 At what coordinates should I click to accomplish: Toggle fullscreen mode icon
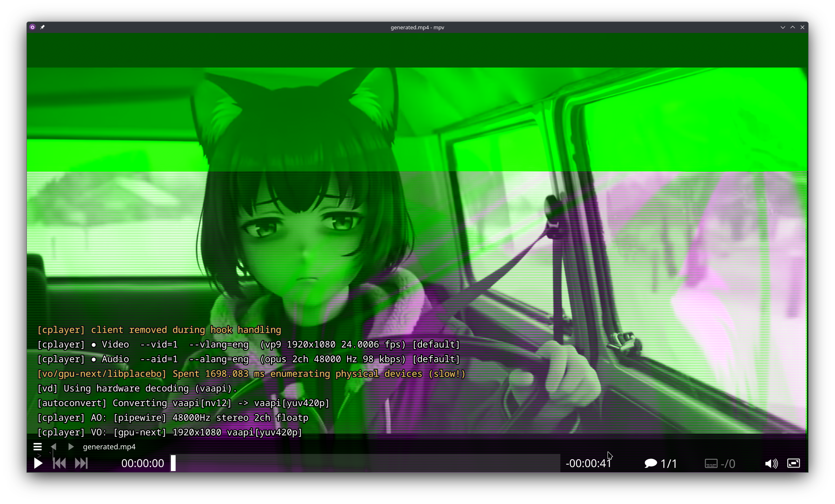[x=793, y=463]
